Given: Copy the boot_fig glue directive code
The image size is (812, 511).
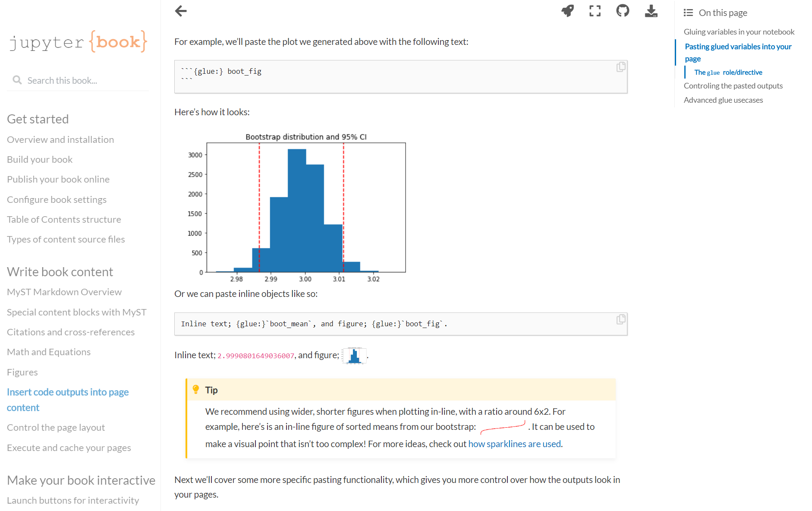Looking at the screenshot, I should 620,67.
